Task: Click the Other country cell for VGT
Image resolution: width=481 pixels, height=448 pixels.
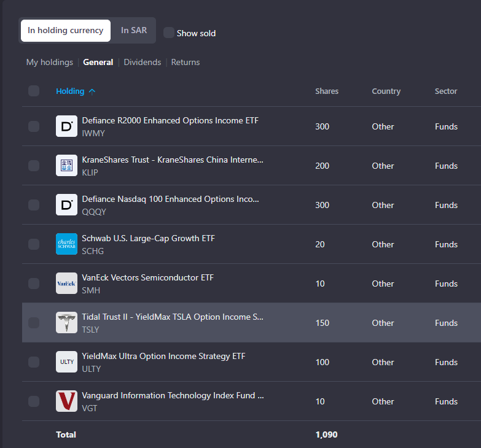Action: coord(383,401)
